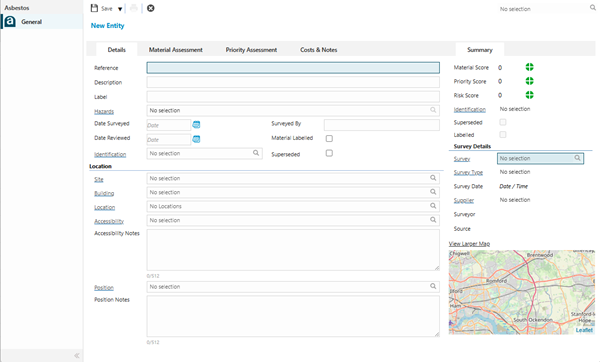Open the Save dropdown arrow
This screenshot has height=362, width=600.
(120, 9)
